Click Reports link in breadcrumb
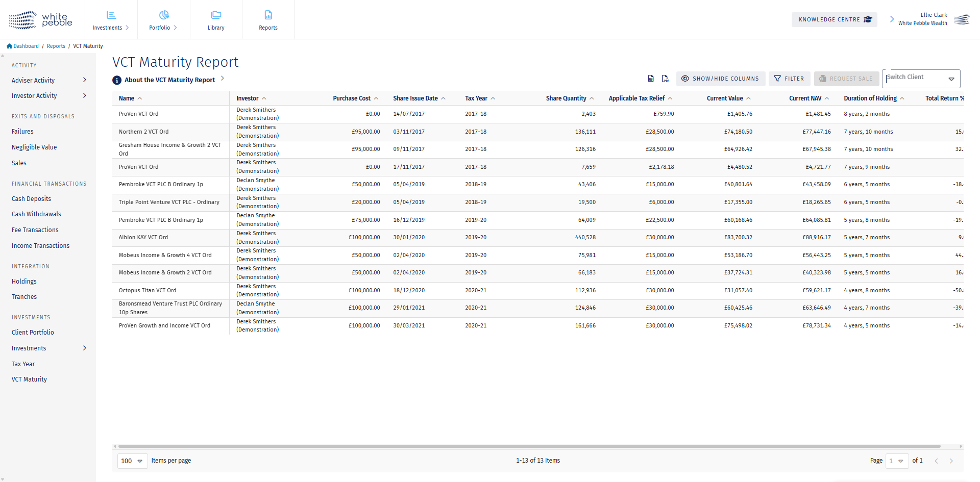This screenshot has height=482, width=980. 56,46
